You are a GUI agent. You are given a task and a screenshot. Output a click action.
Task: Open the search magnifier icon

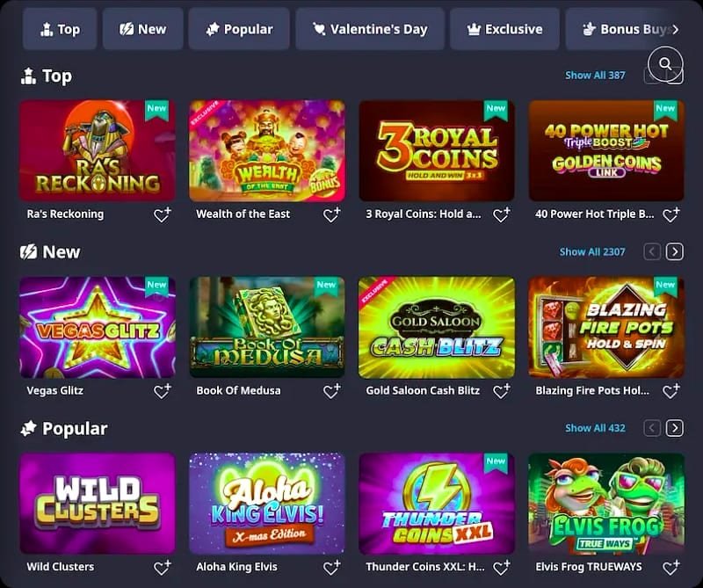[665, 64]
